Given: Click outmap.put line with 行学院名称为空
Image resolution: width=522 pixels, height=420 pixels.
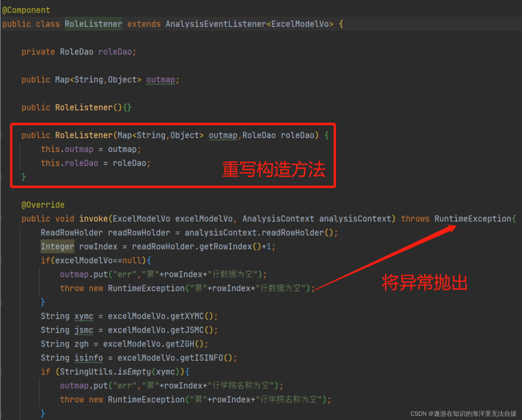Looking at the screenshot, I should coord(172,386).
